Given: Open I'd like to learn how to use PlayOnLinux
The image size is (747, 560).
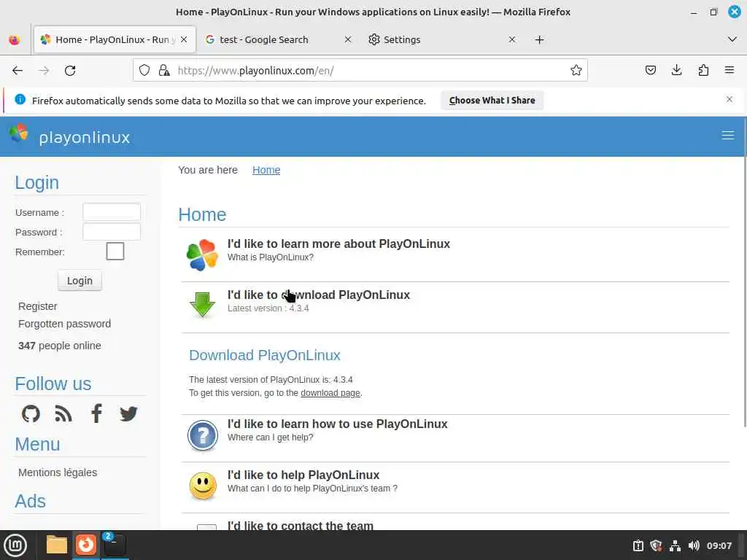Looking at the screenshot, I should (x=337, y=424).
